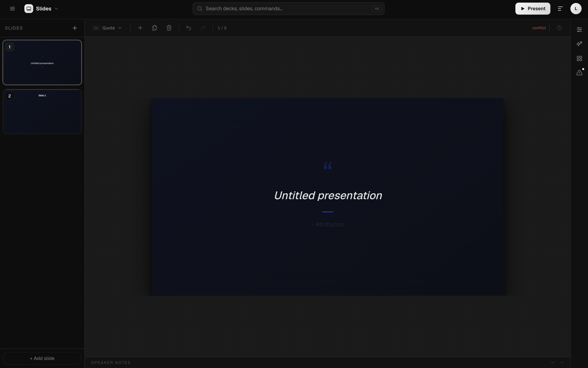This screenshot has width=588, height=368.
Task: Click the + Add slide button
Action: point(42,358)
